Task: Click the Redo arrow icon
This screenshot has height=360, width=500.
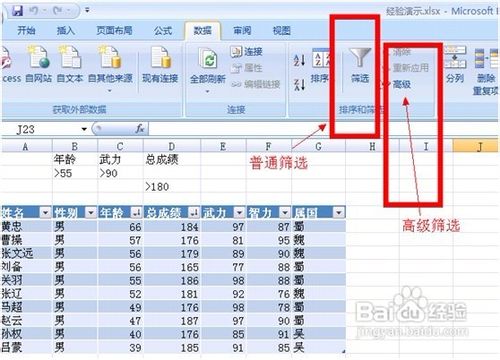Action: (x=58, y=11)
